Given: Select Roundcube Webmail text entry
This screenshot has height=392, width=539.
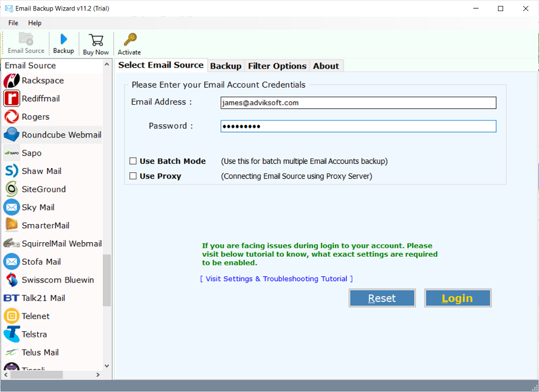Looking at the screenshot, I should tap(62, 135).
